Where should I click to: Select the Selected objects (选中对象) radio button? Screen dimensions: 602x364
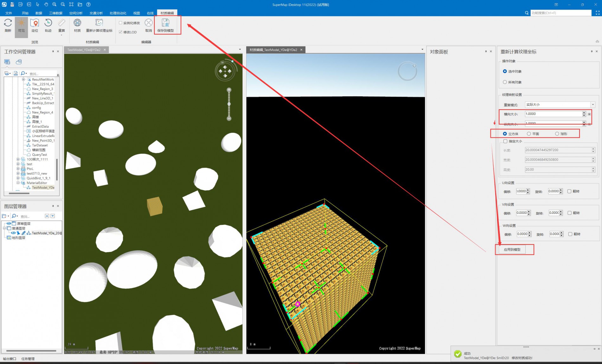505,71
